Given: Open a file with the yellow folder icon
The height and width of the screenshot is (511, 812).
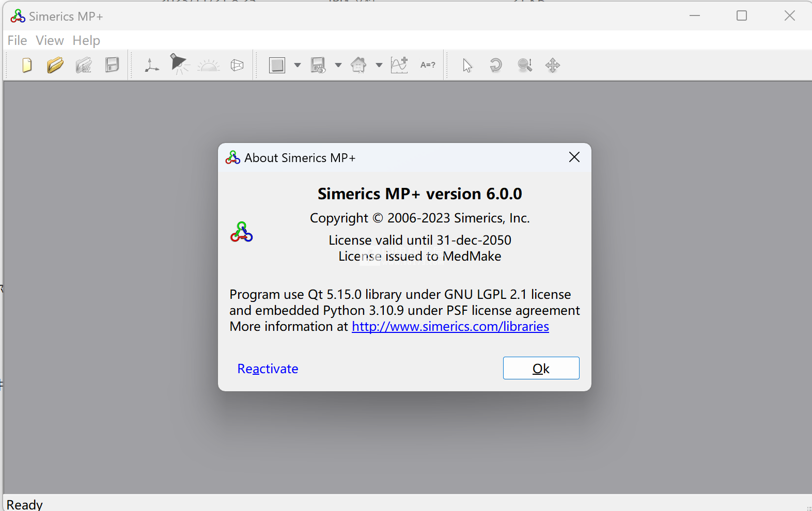Looking at the screenshot, I should click(55, 66).
